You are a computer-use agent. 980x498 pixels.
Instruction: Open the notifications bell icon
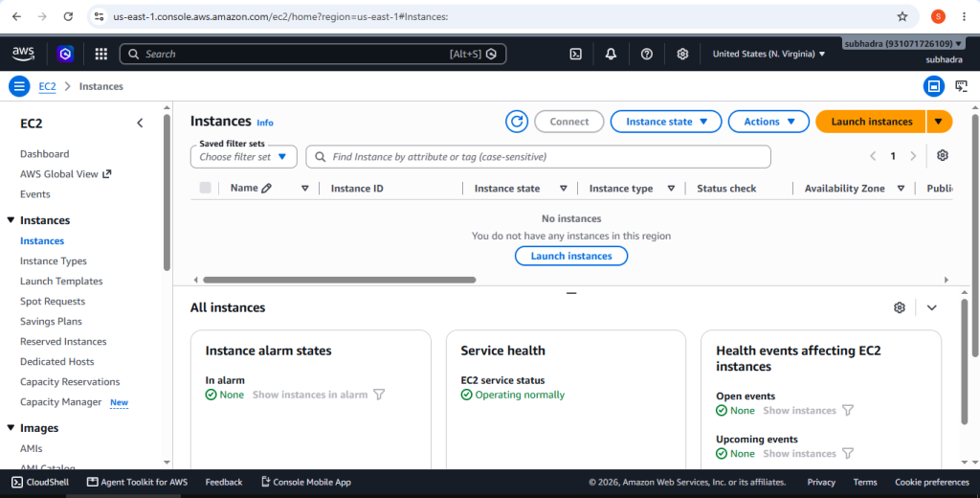pos(611,54)
